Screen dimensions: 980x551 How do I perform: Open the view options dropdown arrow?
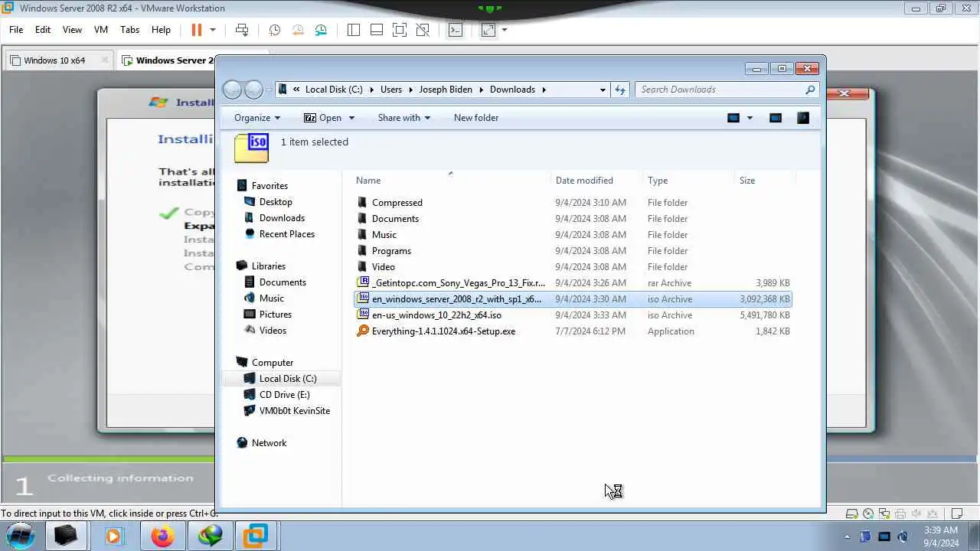[750, 118]
